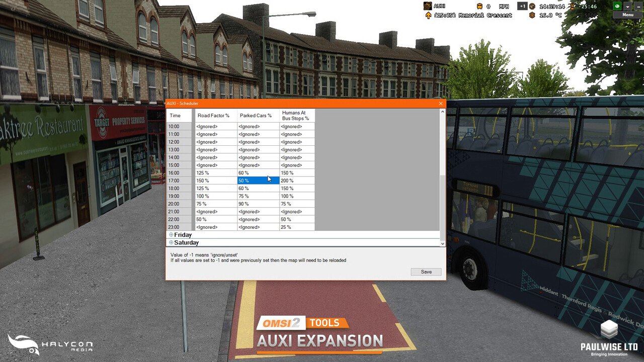The height and width of the screenshot is (362, 644).
Task: Click the +1 time offset badge
Action: pos(522,6)
